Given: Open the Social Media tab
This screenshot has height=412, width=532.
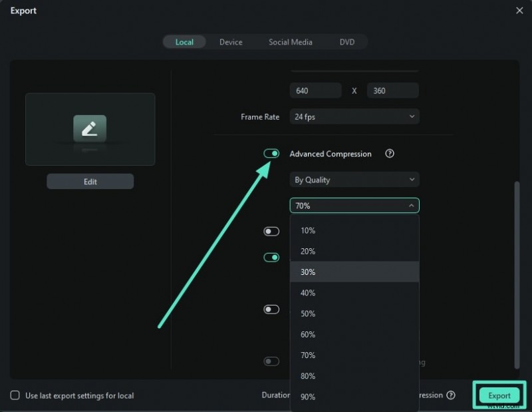Looking at the screenshot, I should pyautogui.click(x=290, y=42).
